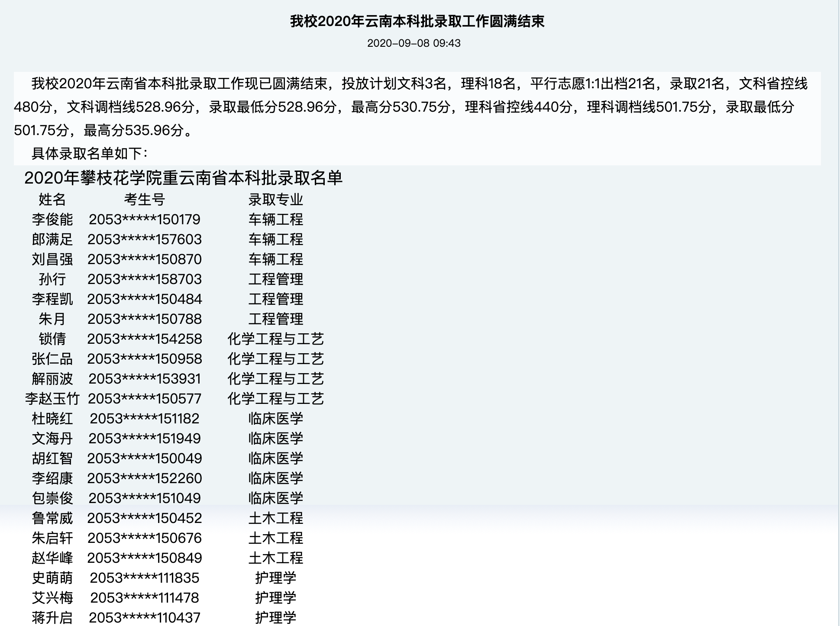Click exam number 2053*****158703
Viewport: 840px width, 626px height.
145,279
